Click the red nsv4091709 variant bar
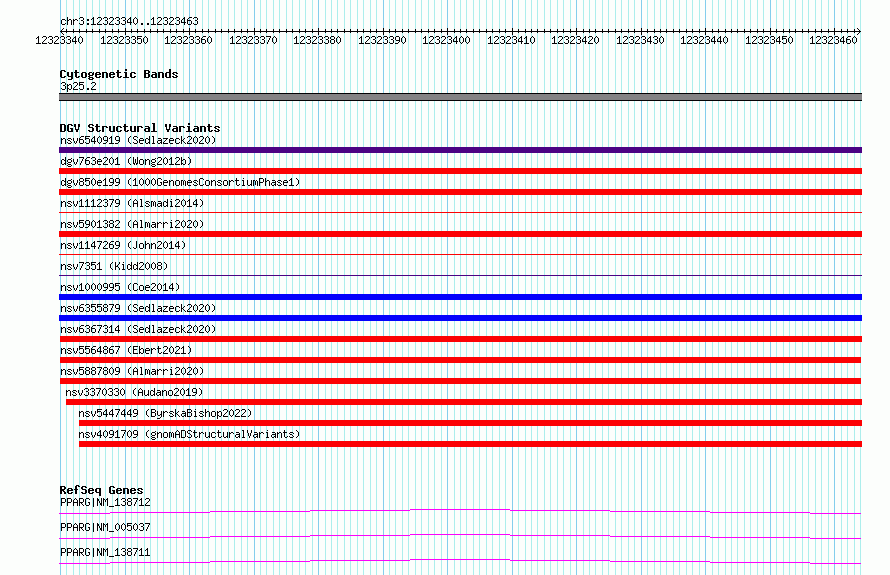Viewport: 890px width, 575px height. pos(471,444)
